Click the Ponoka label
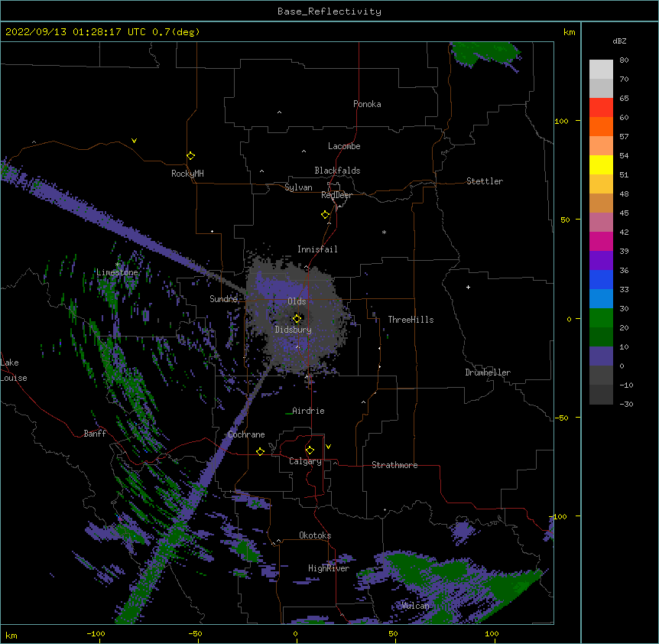This screenshot has width=659, height=644. 367,104
